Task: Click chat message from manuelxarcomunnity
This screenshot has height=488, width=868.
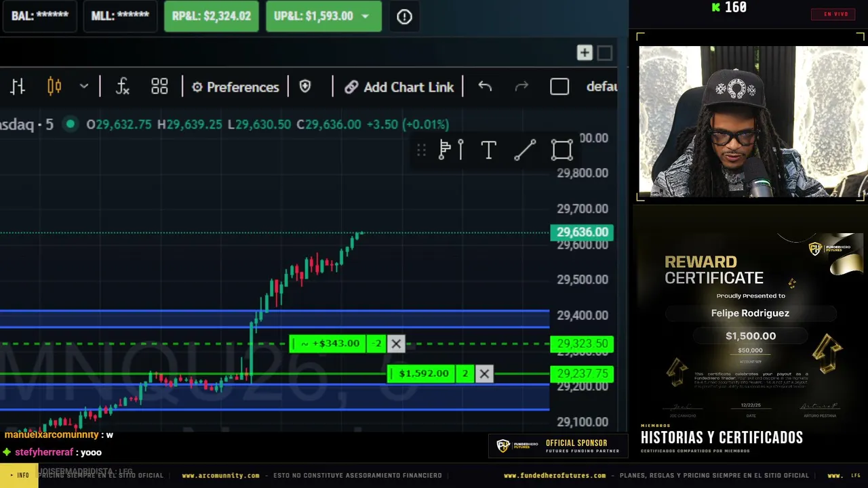Action: click(x=59, y=434)
